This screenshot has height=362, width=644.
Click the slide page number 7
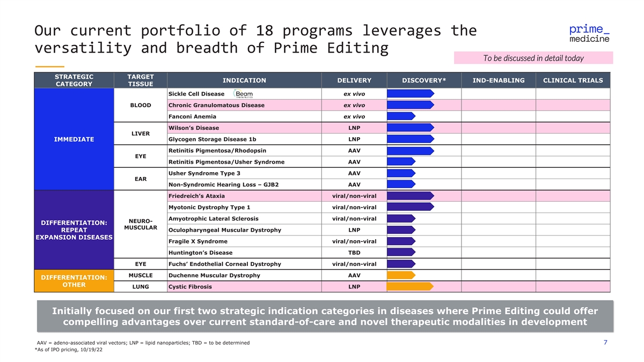[x=605, y=343]
